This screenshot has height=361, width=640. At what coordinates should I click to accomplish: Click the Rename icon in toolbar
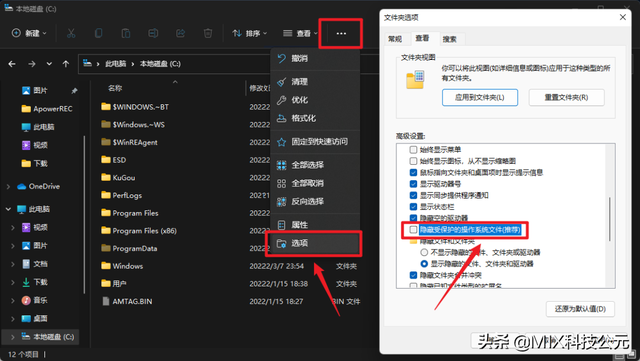[153, 33]
